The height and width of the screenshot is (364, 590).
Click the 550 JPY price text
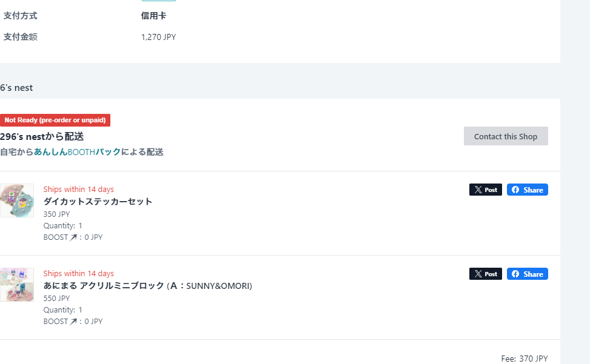coord(56,298)
